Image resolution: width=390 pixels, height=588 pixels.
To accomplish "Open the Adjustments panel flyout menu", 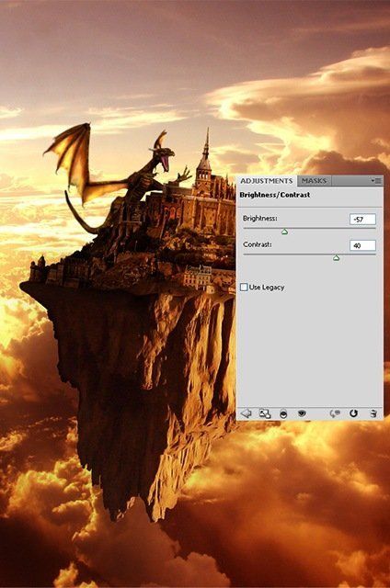I will tap(376, 181).
